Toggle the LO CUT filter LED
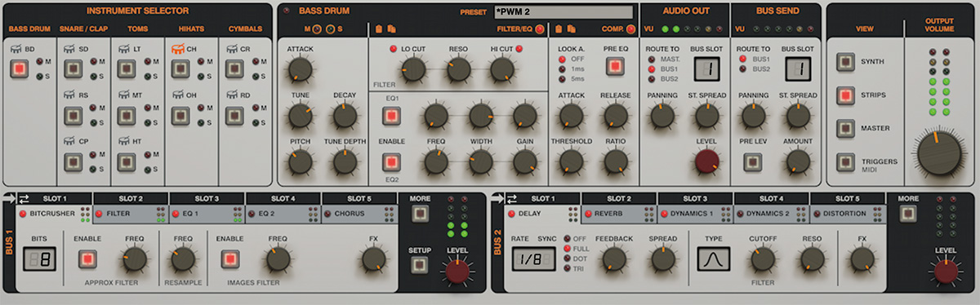The image size is (980, 305). pyautogui.click(x=392, y=49)
